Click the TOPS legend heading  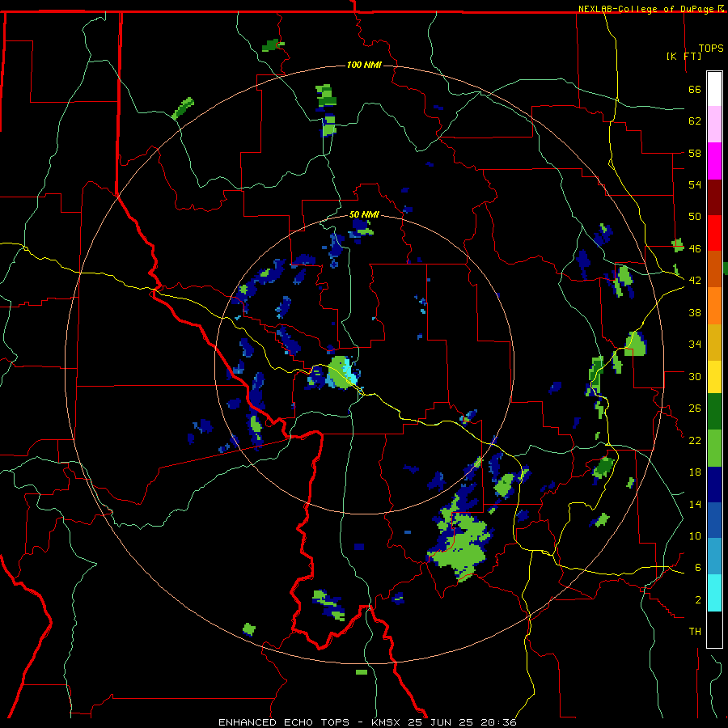click(711, 48)
